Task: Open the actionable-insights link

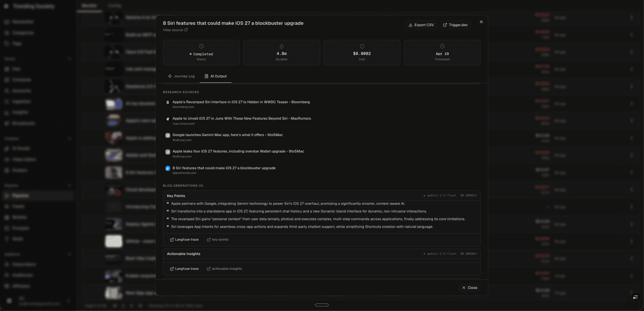Action: point(224,268)
